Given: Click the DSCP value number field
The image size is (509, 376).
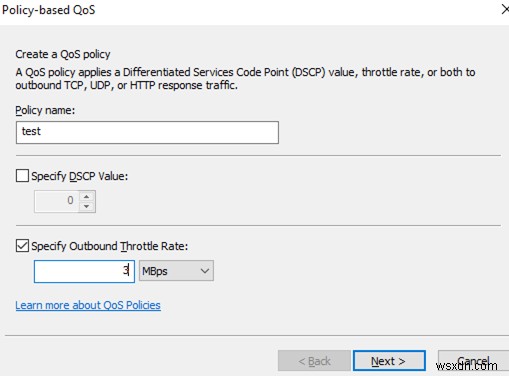Looking at the screenshot, I should pos(56,201).
